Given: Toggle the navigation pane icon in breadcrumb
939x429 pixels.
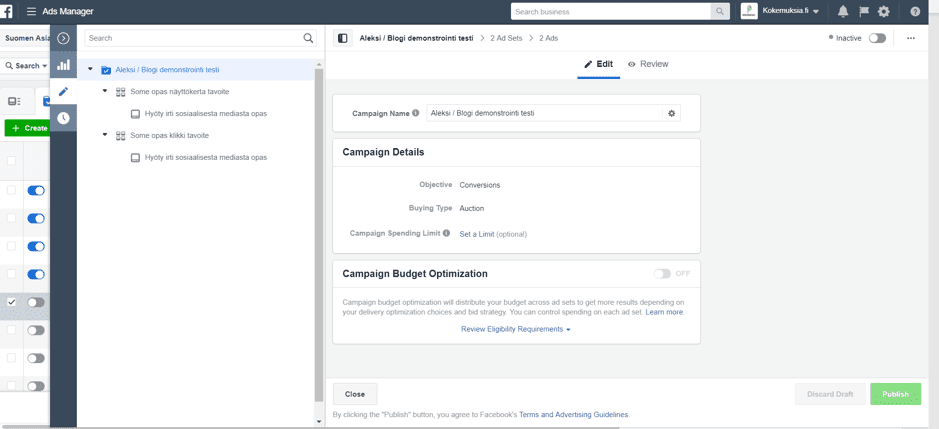Looking at the screenshot, I should pos(343,38).
